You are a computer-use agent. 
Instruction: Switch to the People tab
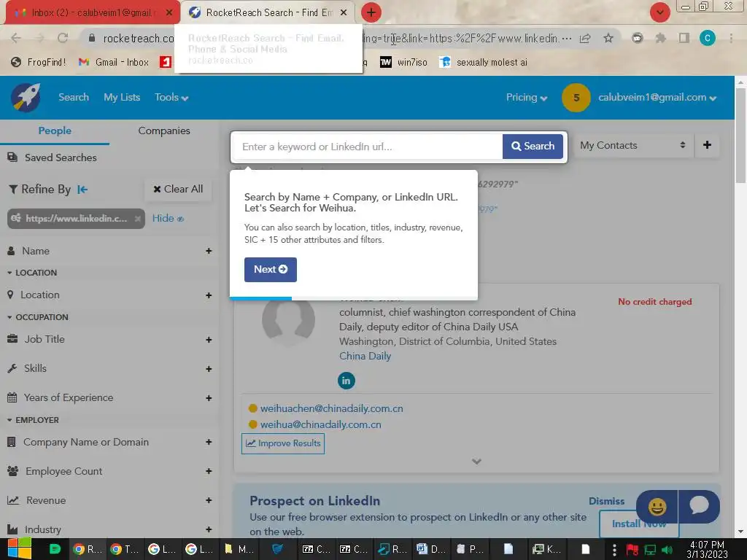pos(55,131)
